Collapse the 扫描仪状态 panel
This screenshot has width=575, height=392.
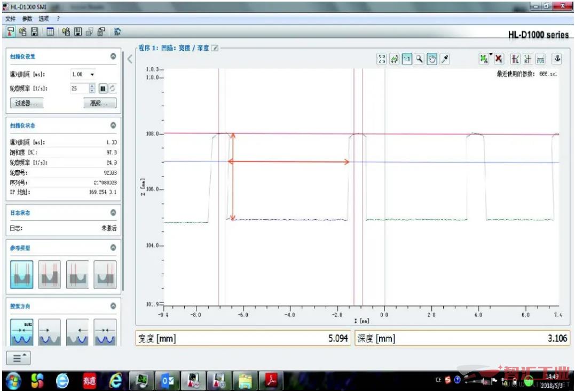(x=113, y=125)
